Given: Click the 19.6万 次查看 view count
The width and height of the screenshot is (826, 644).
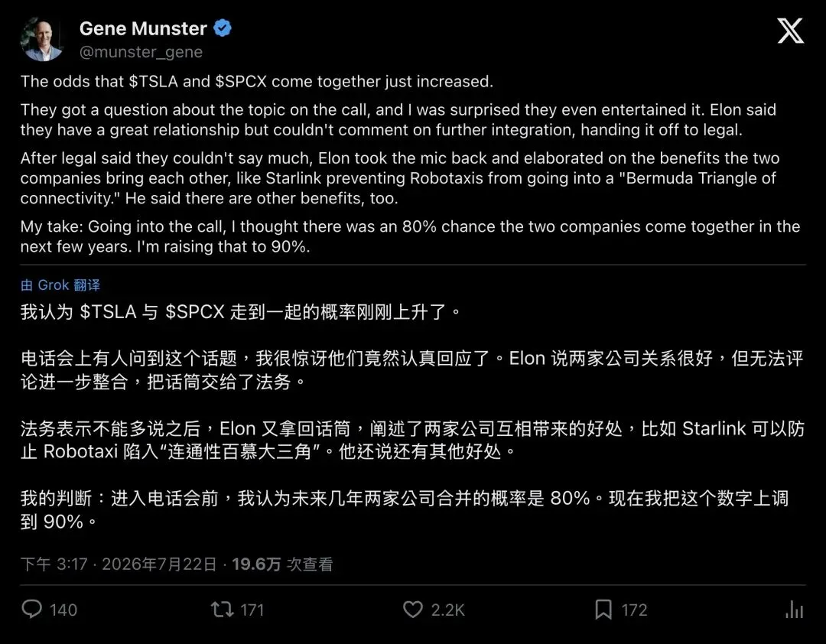Looking at the screenshot, I should coord(282,564).
